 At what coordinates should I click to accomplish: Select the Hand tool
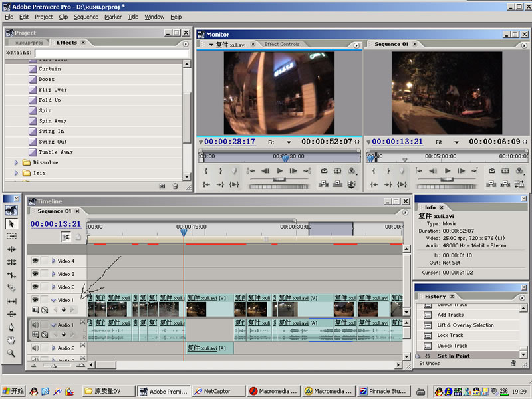(11, 340)
